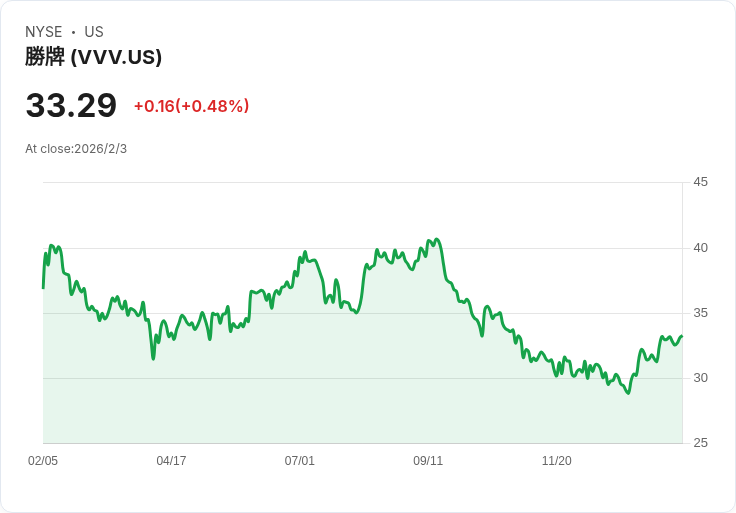736x513 pixels.
Task: Click the right end of the price line
Action: [x=682, y=336]
